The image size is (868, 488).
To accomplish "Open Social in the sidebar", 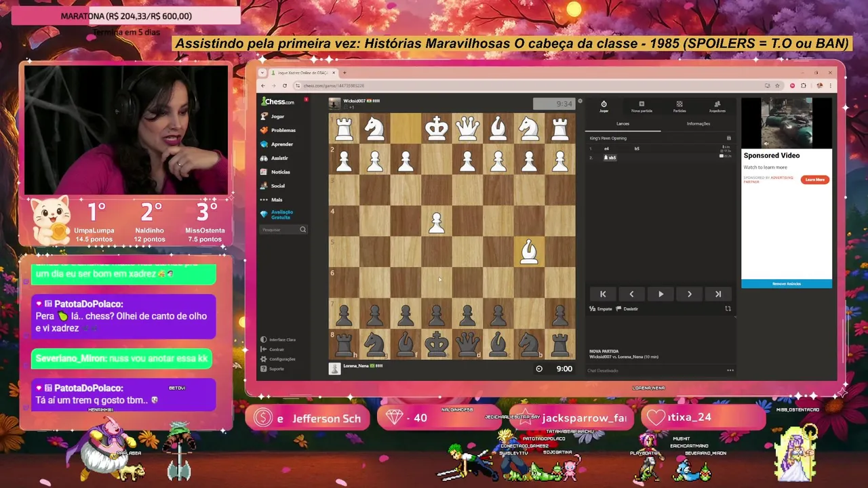I will [273, 186].
